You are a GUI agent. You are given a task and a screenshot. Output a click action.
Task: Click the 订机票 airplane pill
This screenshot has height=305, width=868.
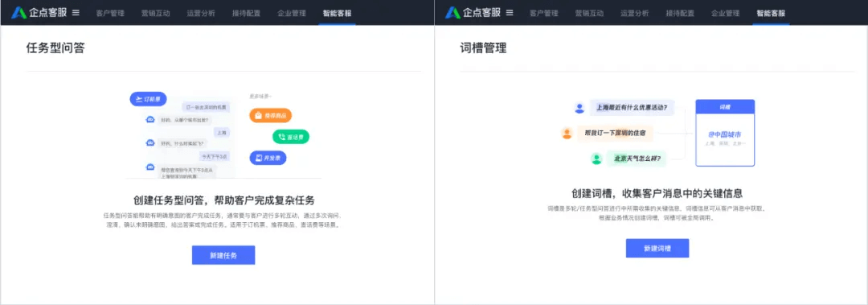click(x=149, y=99)
